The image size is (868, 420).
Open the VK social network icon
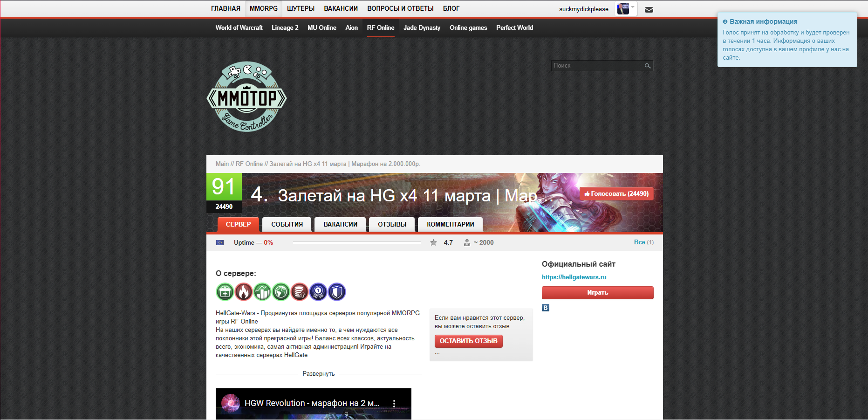[x=546, y=308]
